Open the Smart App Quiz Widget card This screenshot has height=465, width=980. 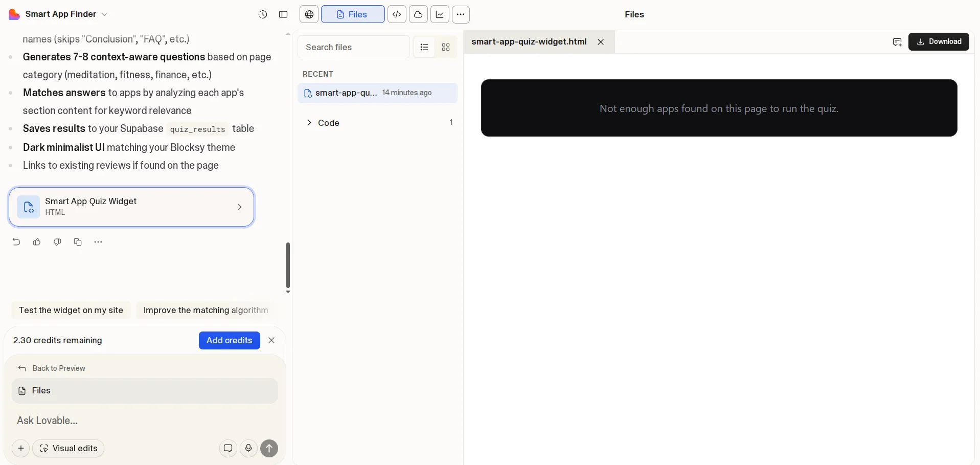pos(131,207)
